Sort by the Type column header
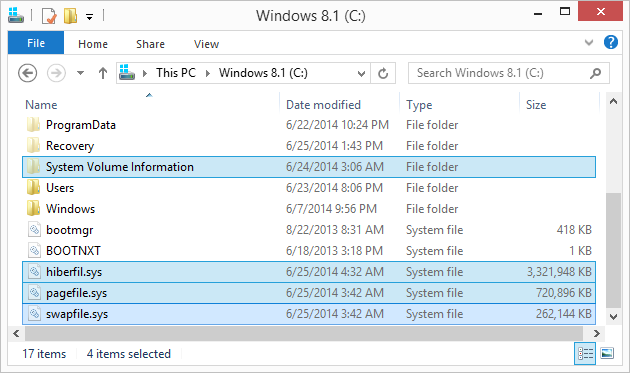The width and height of the screenshot is (630, 373). (x=419, y=105)
